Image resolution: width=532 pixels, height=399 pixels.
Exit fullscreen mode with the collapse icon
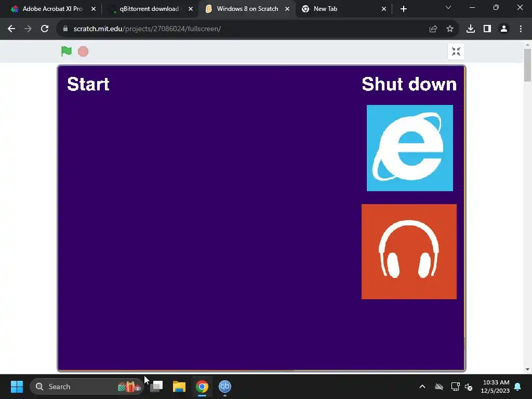(456, 51)
